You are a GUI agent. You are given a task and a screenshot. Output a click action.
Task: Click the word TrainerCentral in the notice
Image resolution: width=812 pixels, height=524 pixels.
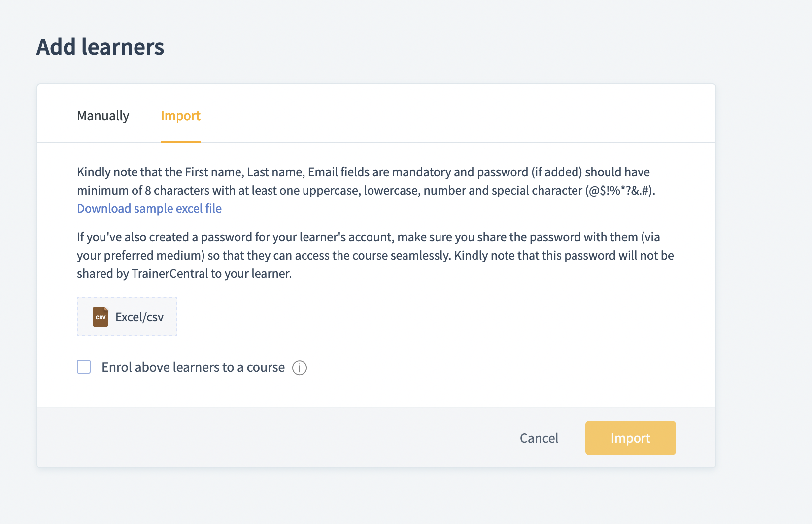170,274
